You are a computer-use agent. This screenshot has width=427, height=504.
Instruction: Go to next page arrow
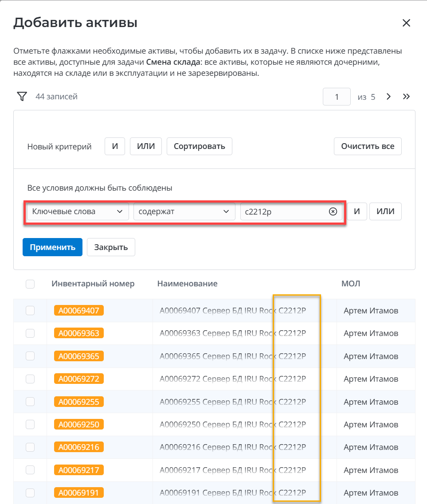click(x=388, y=96)
